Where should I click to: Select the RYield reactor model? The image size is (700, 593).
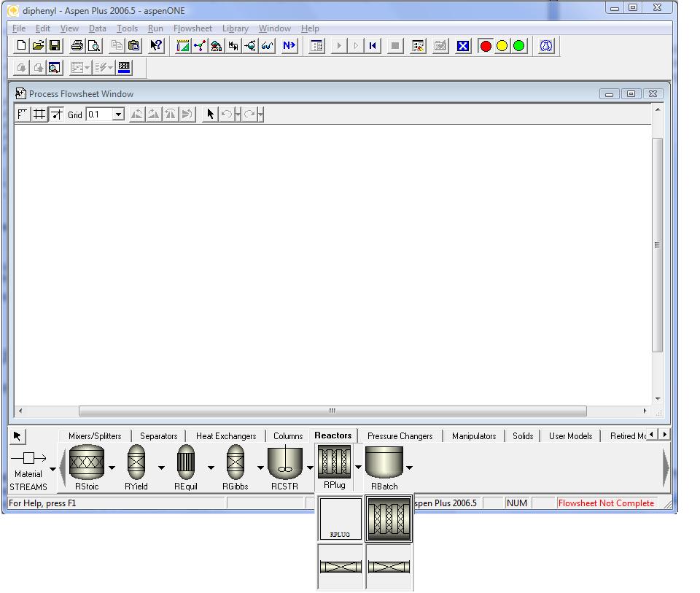pos(136,468)
